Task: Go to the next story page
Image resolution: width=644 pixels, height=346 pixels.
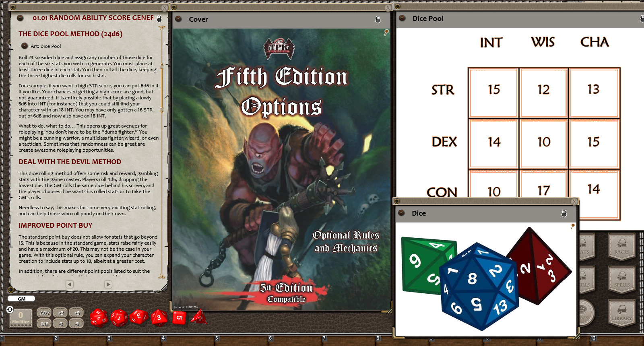Action: point(108,284)
